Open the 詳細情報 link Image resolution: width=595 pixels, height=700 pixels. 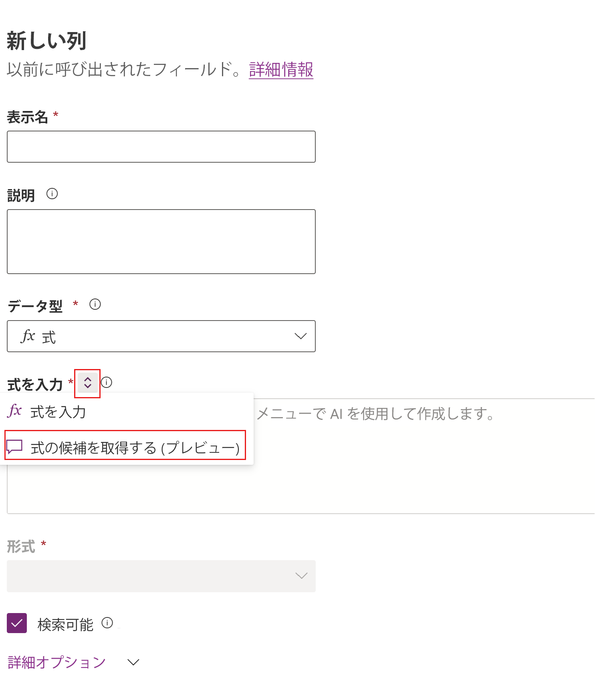pos(281,70)
